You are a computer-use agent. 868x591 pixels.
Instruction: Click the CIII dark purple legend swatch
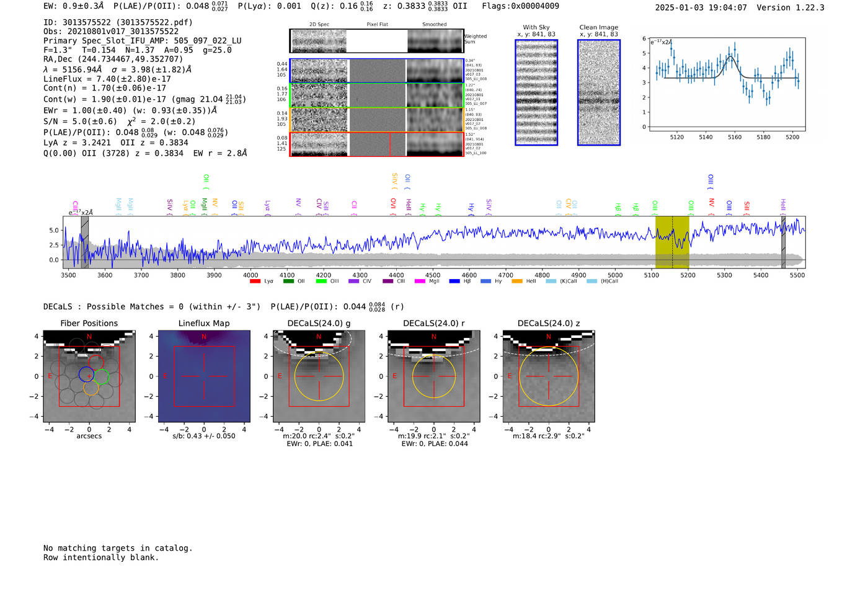click(388, 282)
